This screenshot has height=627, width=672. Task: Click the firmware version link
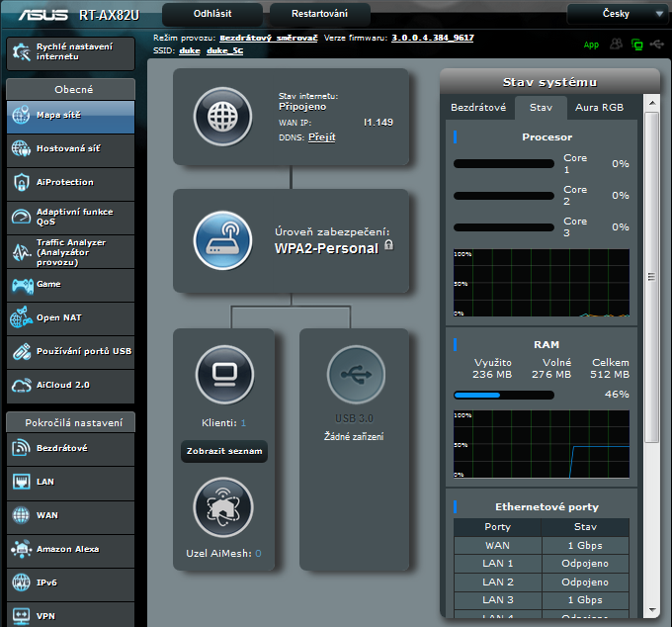click(433, 37)
